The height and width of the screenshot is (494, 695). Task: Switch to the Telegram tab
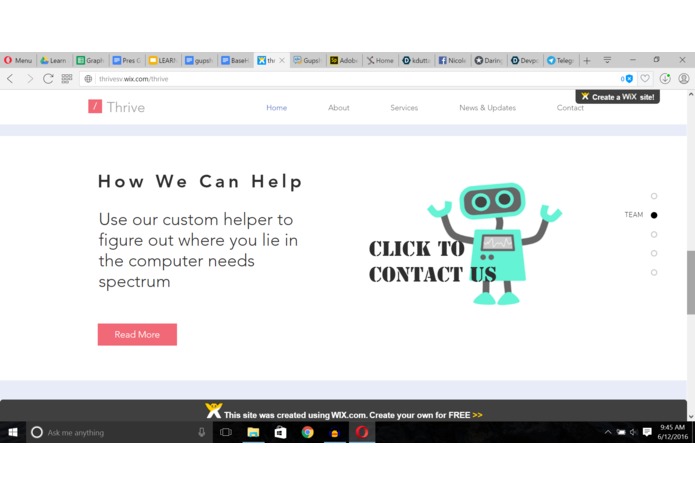[560, 60]
